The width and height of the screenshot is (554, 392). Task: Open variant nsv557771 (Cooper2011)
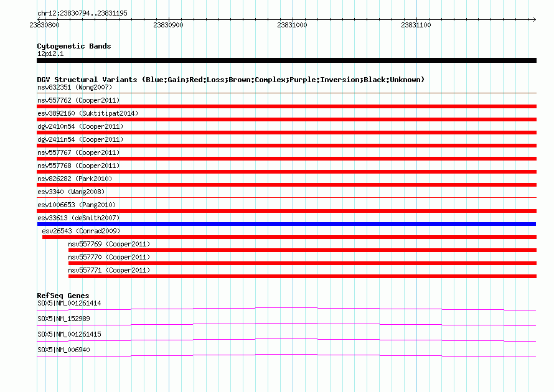(109, 270)
